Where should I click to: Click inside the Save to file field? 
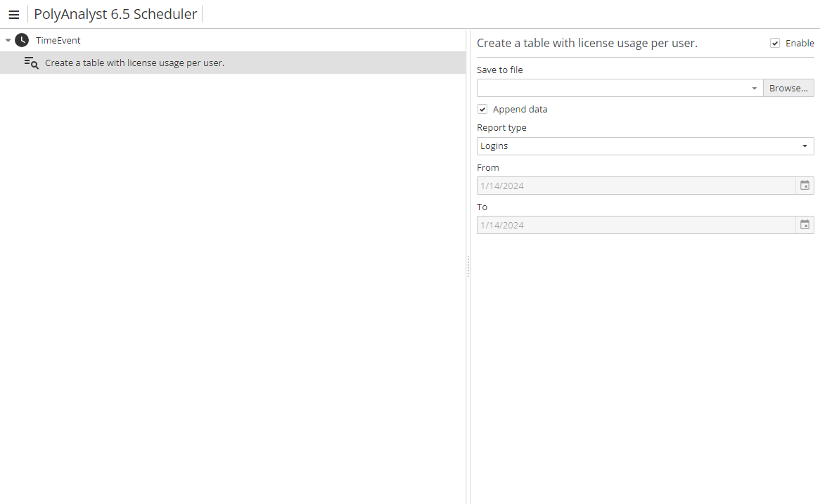pos(612,88)
